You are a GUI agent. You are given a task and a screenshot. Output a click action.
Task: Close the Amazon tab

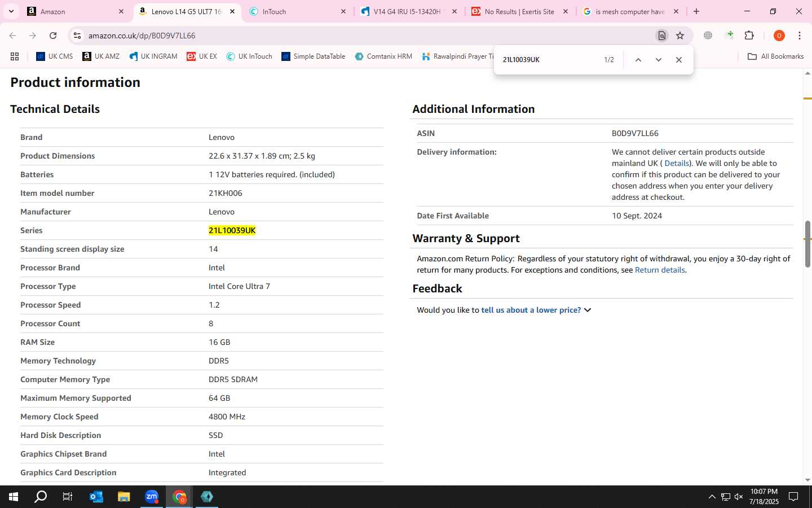(x=121, y=11)
